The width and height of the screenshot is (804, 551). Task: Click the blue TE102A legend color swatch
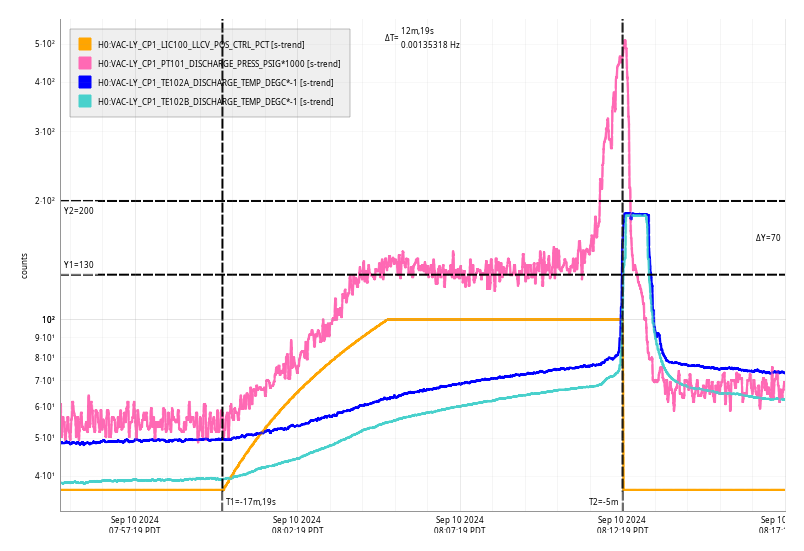coord(85,82)
